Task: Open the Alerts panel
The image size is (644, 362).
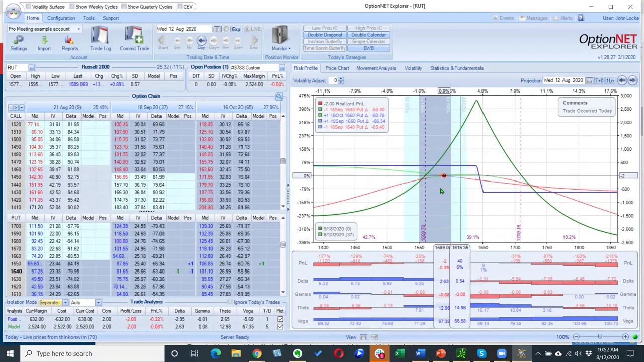Action: tap(562, 18)
